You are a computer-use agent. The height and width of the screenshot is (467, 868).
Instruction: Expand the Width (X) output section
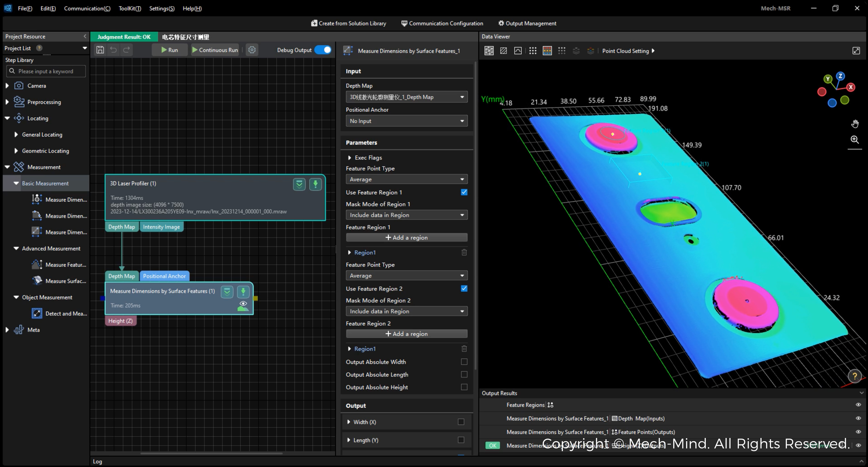(x=350, y=422)
